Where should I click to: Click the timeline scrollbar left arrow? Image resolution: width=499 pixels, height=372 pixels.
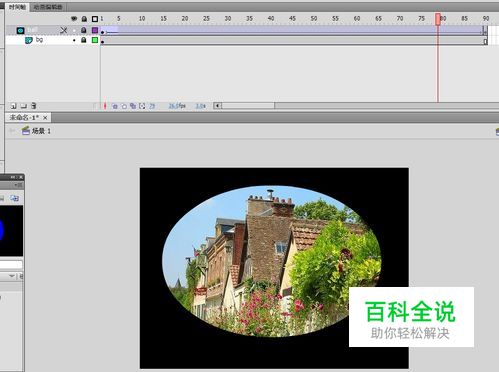[217, 106]
